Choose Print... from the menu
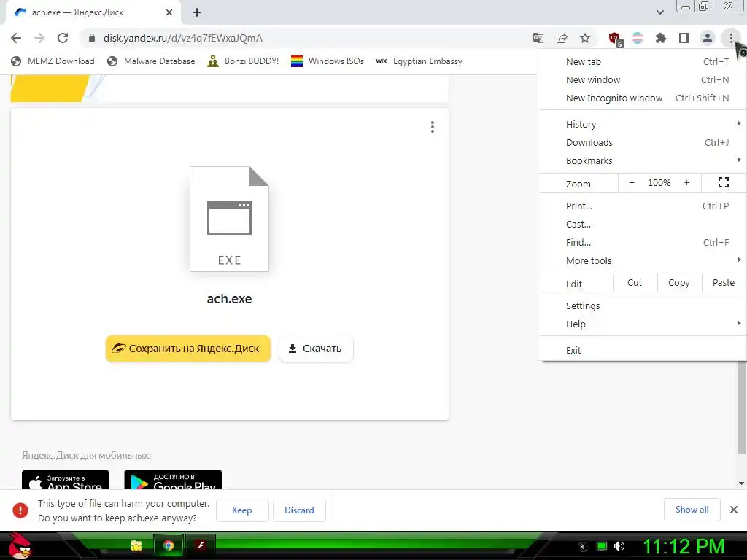 point(642,206)
